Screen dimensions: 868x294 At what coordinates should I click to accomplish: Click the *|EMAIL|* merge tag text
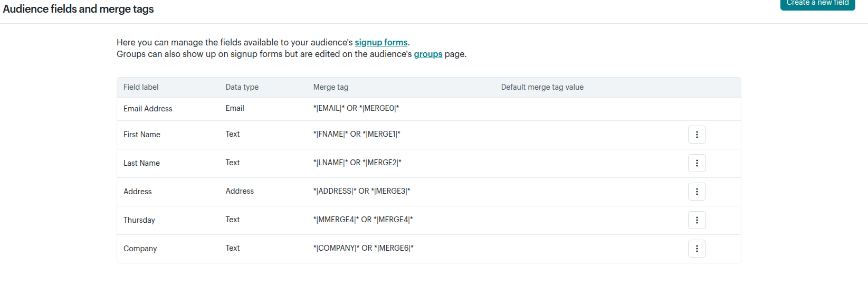pyautogui.click(x=329, y=108)
